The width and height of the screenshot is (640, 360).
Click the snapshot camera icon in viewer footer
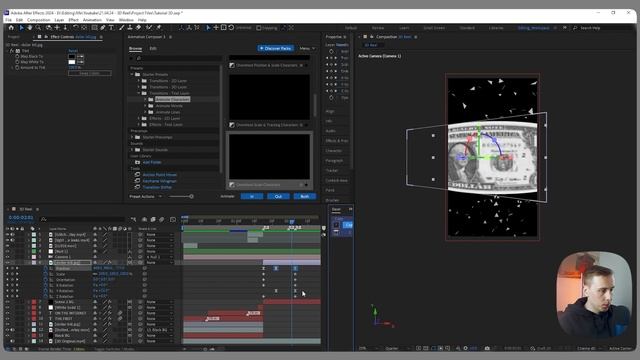click(x=487, y=348)
